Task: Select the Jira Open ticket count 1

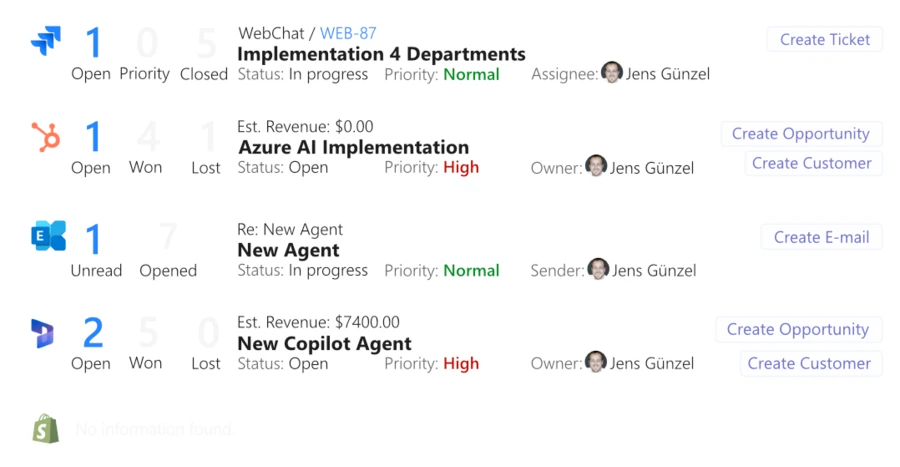Action: point(92,43)
